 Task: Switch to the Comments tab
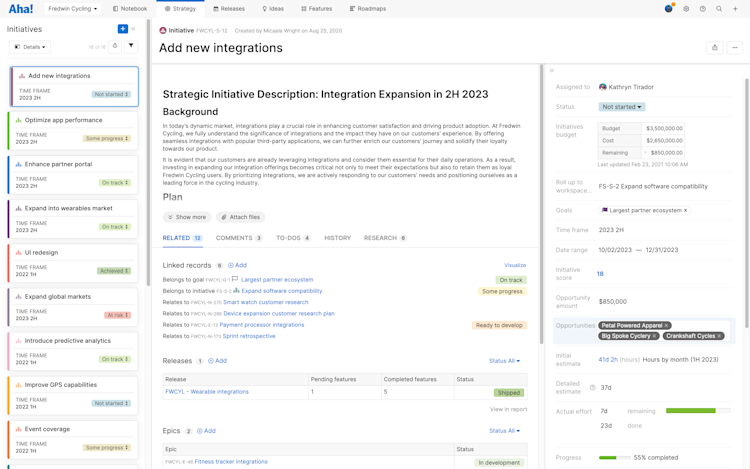tap(239, 238)
